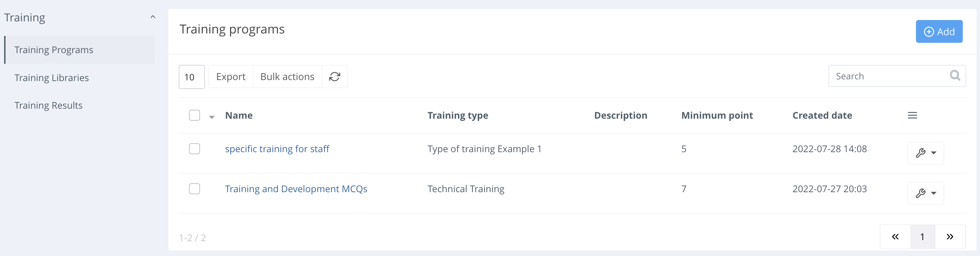Click the Add button

[939, 32]
